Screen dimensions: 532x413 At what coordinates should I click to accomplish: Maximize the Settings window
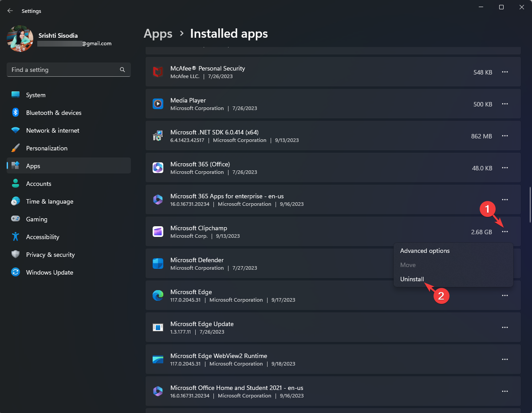(x=501, y=7)
